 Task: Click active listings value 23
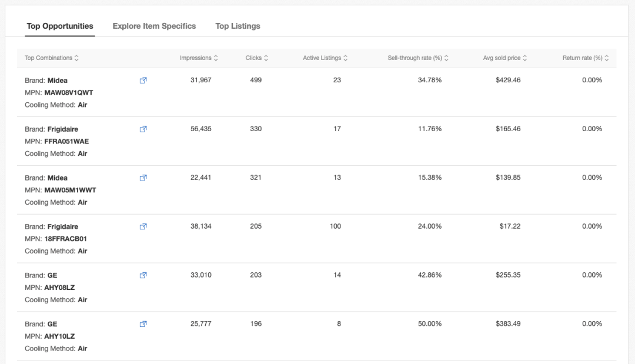point(337,80)
